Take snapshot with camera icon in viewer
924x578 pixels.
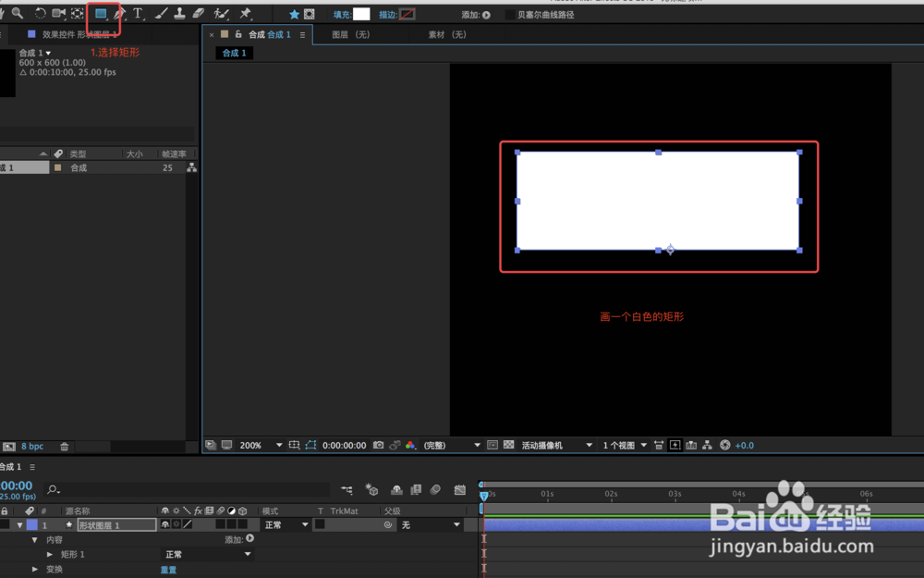pyautogui.click(x=378, y=446)
